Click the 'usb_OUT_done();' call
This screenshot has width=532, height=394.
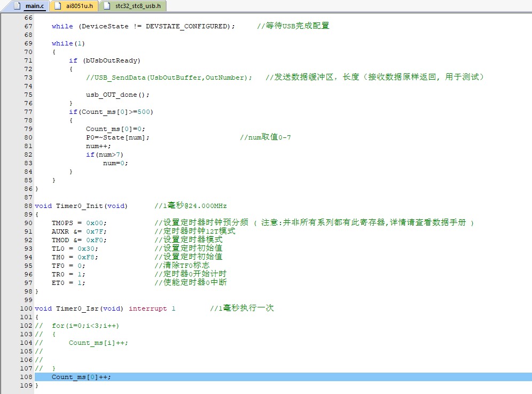click(x=118, y=95)
